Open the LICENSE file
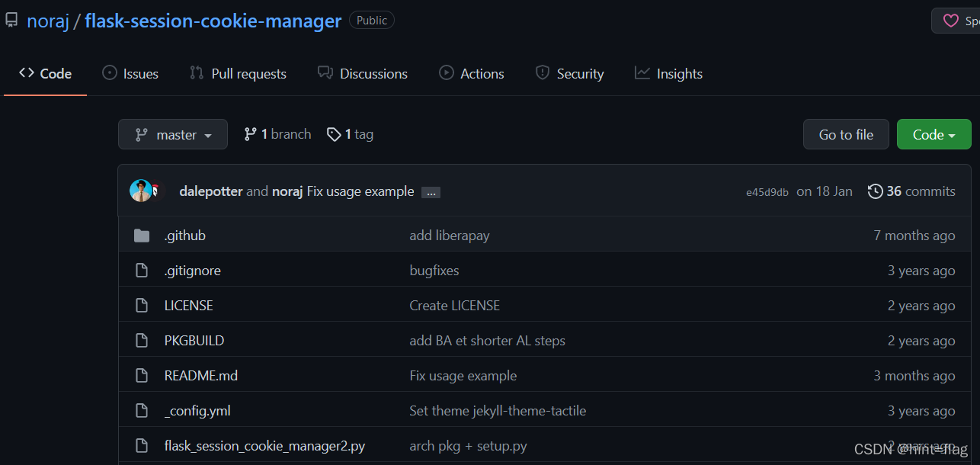Screen dimensions: 980x465 coord(189,306)
